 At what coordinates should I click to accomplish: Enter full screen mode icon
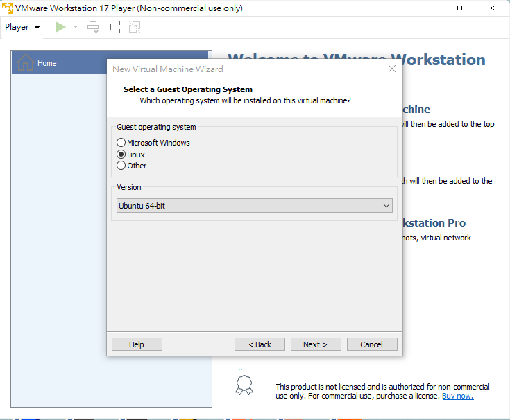point(114,27)
